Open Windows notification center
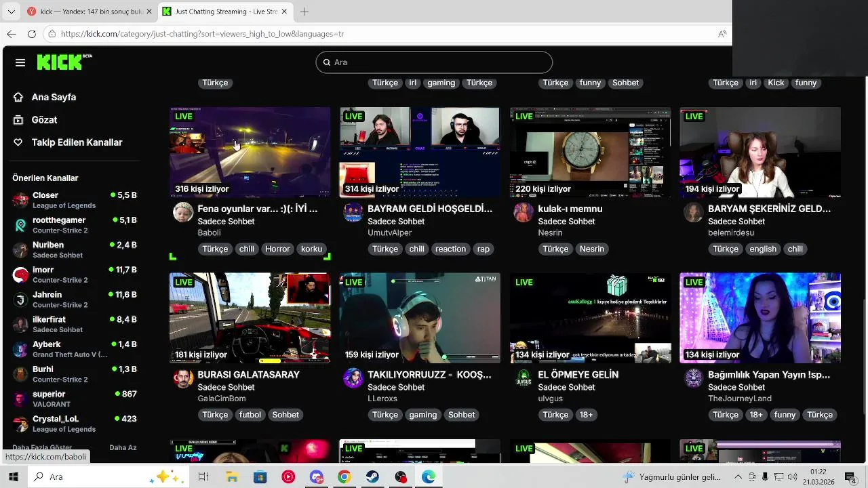Screen dimensions: 868x488 850,477
